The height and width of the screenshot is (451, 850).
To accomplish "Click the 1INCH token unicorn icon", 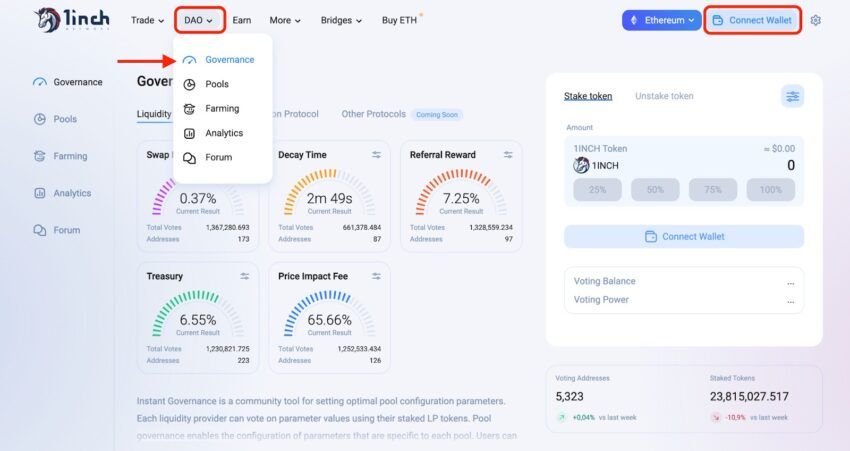I will [581, 165].
